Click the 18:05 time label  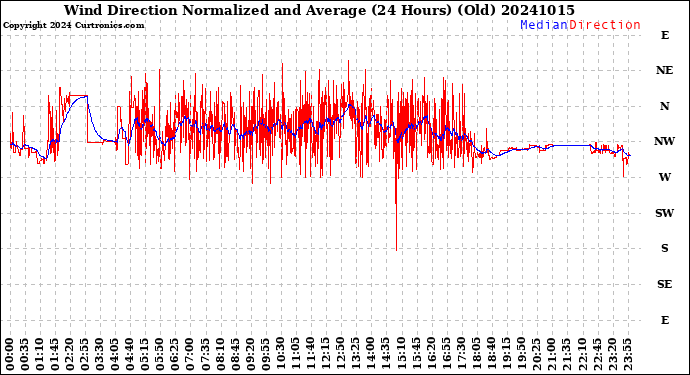(476, 354)
